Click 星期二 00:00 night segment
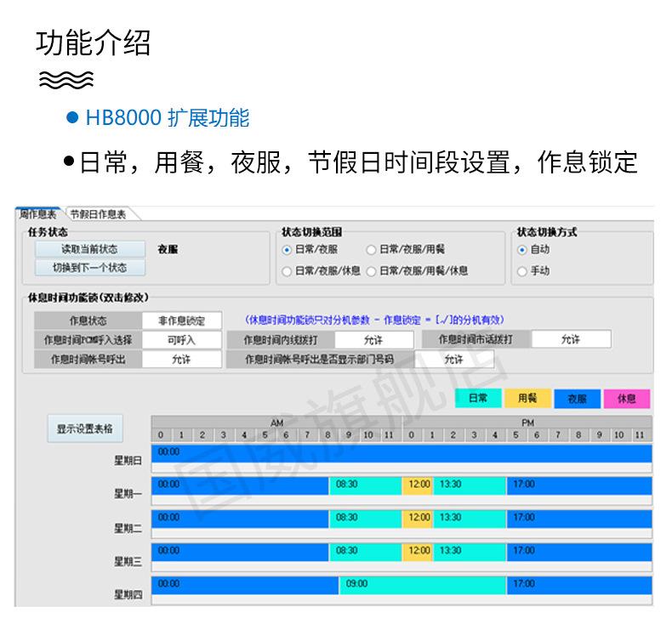The image size is (672, 624). pos(240,519)
